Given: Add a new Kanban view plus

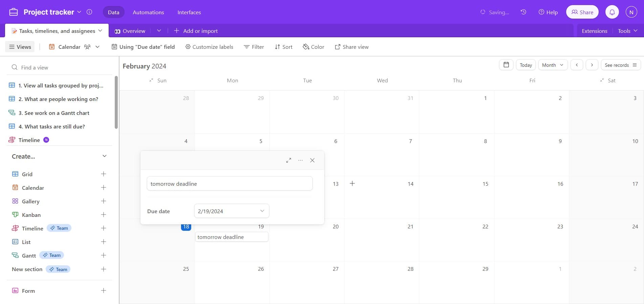Looking at the screenshot, I should 104,215.
